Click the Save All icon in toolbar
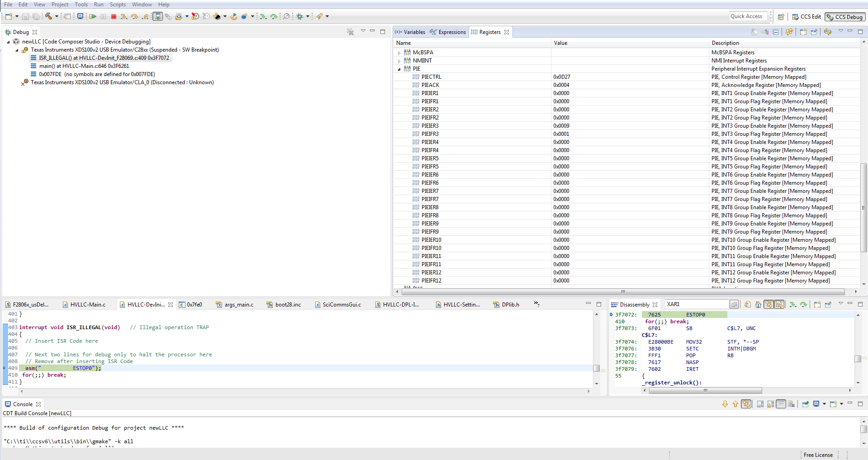Viewport: 868px width, 460px height. point(36,16)
